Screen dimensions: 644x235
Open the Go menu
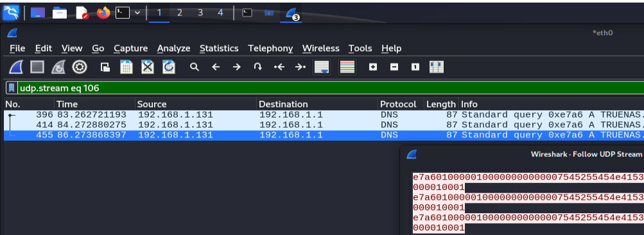point(98,49)
